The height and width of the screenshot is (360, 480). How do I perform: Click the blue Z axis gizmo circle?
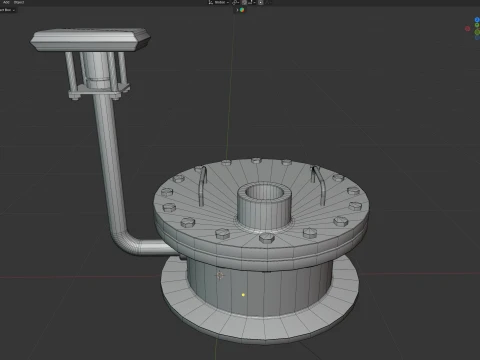pyautogui.click(x=477, y=20)
